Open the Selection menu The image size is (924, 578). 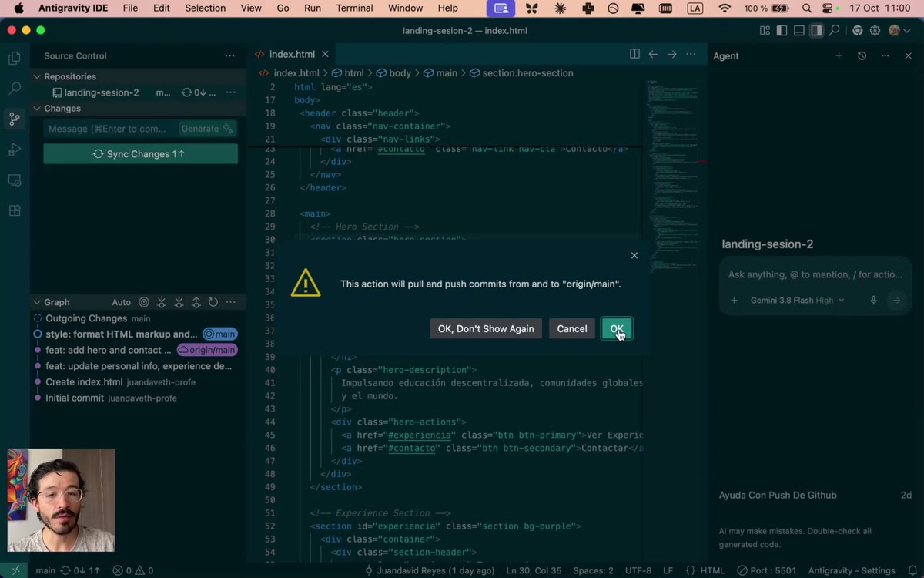(205, 8)
